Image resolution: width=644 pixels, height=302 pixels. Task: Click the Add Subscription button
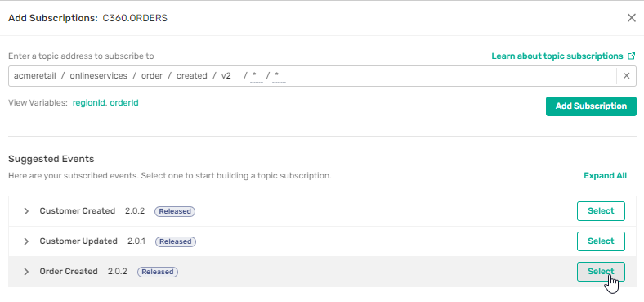pyautogui.click(x=591, y=106)
